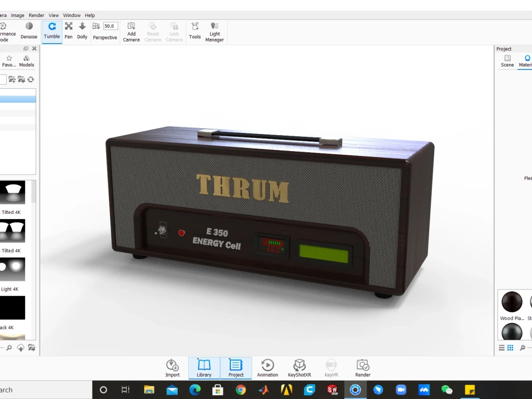Open the View menu

tap(54, 15)
